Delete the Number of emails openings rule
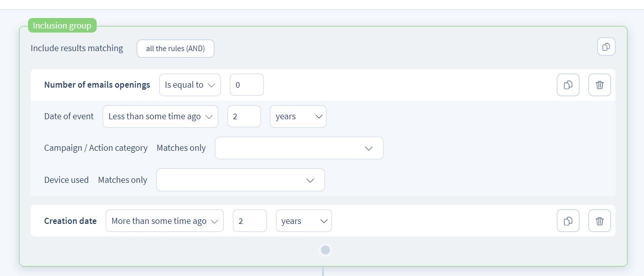The height and width of the screenshot is (276, 644). click(599, 85)
